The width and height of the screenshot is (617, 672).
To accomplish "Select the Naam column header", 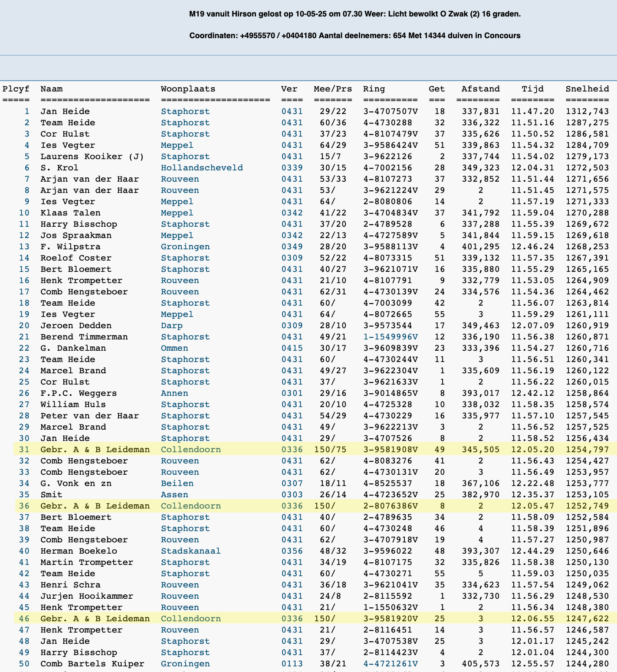I will (52, 89).
